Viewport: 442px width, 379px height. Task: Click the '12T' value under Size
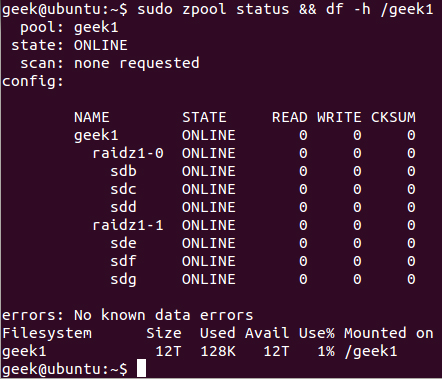click(168, 351)
